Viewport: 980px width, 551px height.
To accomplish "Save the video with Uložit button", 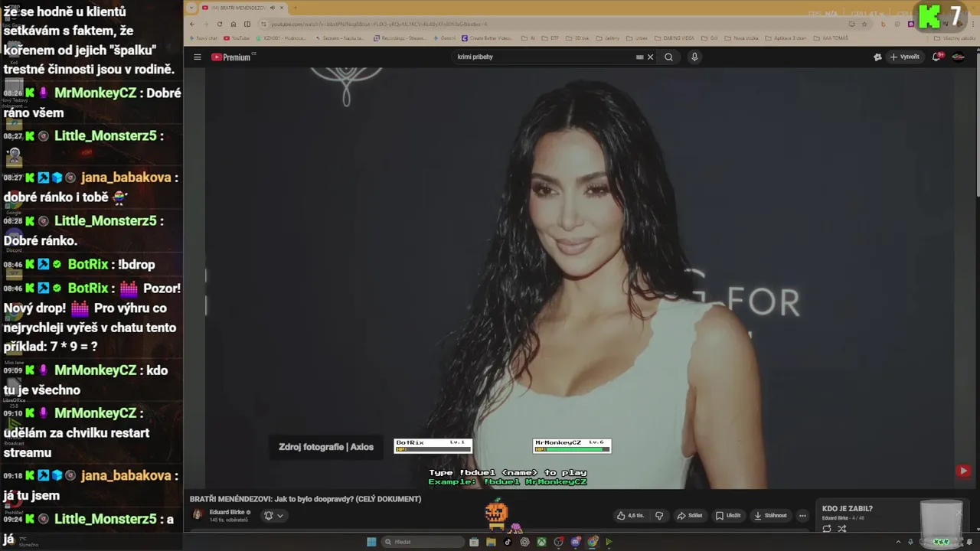I will click(x=728, y=516).
